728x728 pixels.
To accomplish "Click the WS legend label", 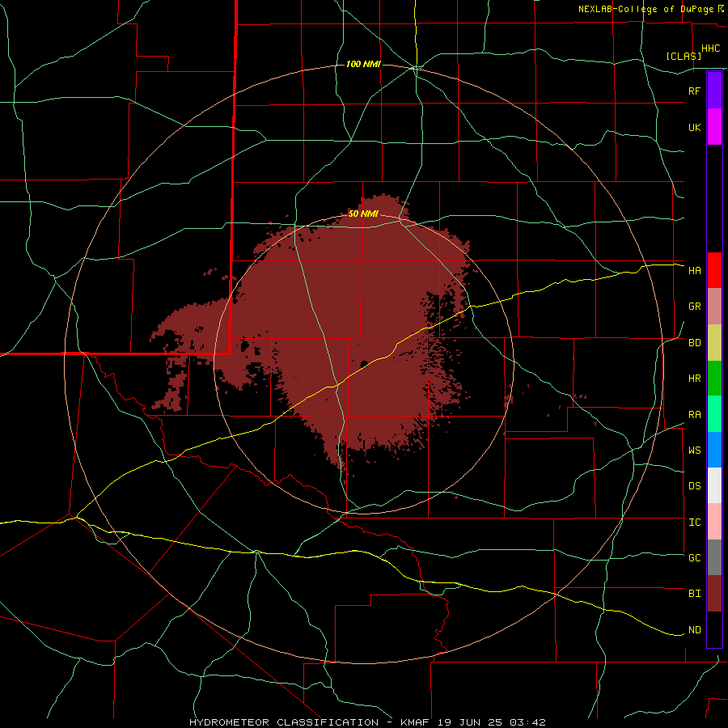I will (694, 451).
